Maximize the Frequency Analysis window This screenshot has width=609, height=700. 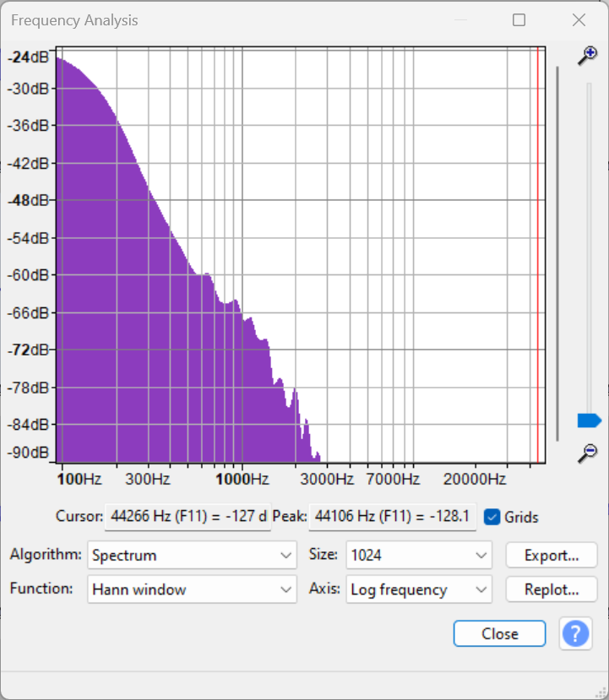coord(519,20)
